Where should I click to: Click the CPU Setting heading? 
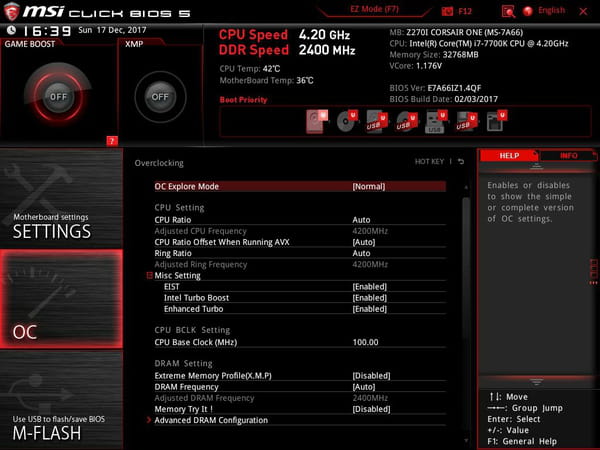point(179,208)
